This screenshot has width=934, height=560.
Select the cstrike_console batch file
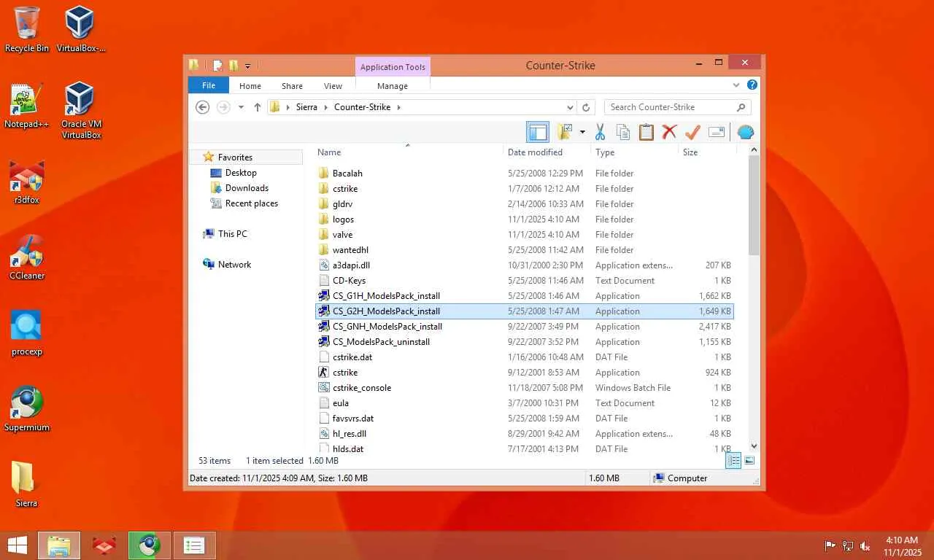coord(525,388)
